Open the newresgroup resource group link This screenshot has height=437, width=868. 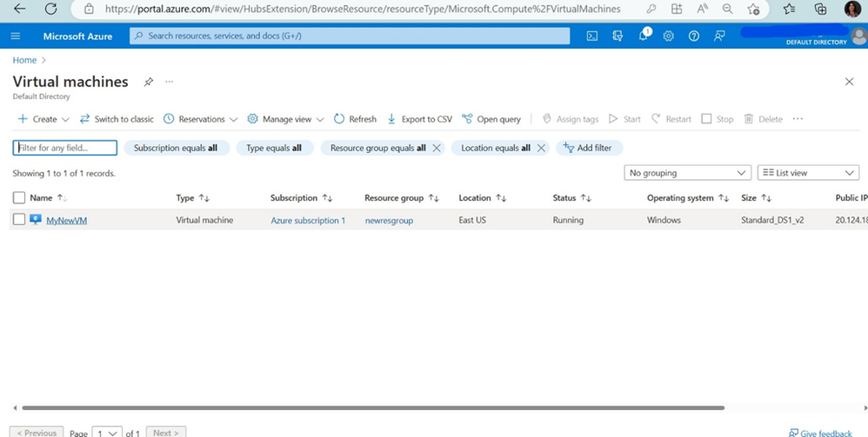click(389, 220)
